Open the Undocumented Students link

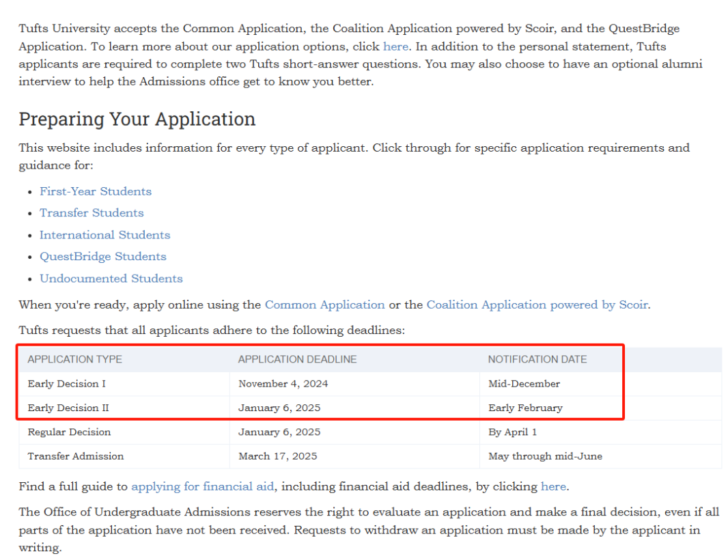(x=111, y=279)
